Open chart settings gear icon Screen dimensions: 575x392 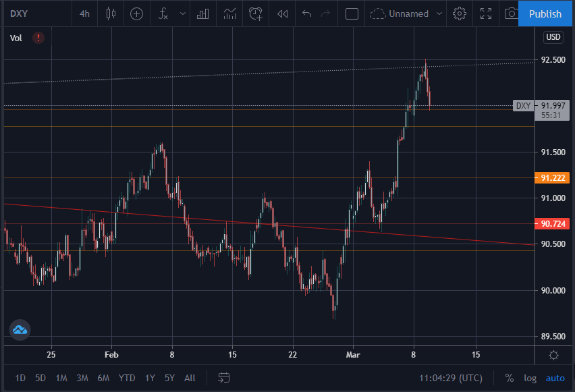click(460, 14)
